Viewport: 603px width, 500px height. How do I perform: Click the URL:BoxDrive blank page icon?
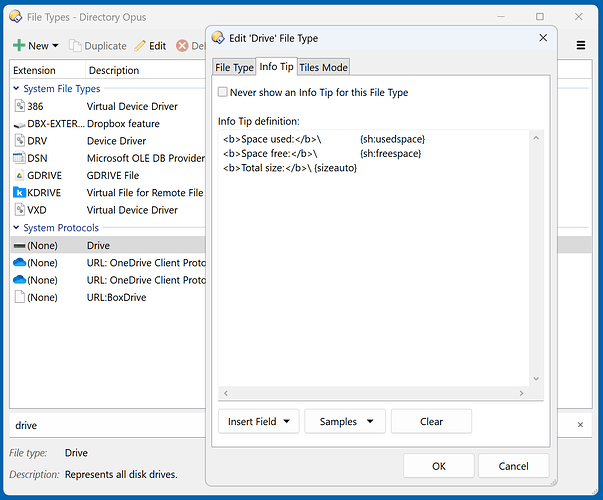click(20, 297)
